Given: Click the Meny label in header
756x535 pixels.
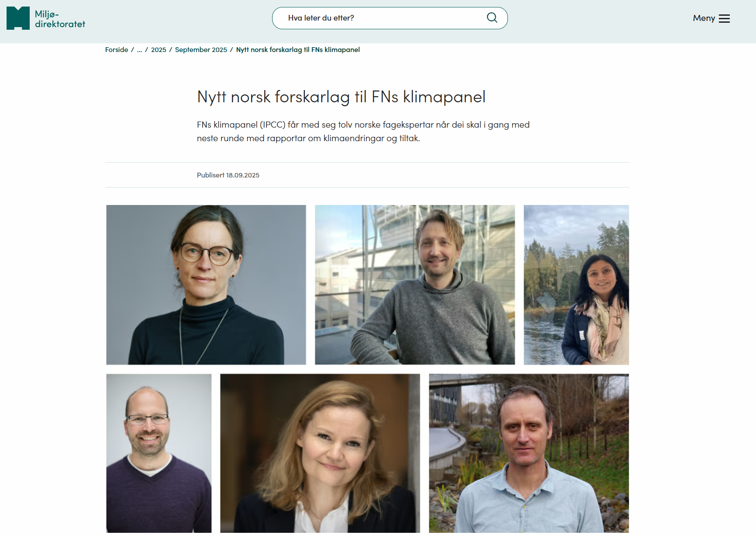Looking at the screenshot, I should [704, 18].
